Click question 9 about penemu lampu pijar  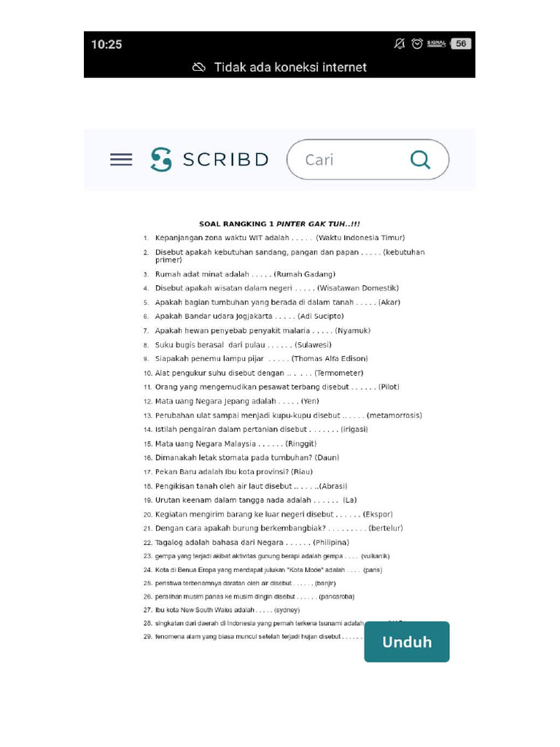(x=261, y=359)
